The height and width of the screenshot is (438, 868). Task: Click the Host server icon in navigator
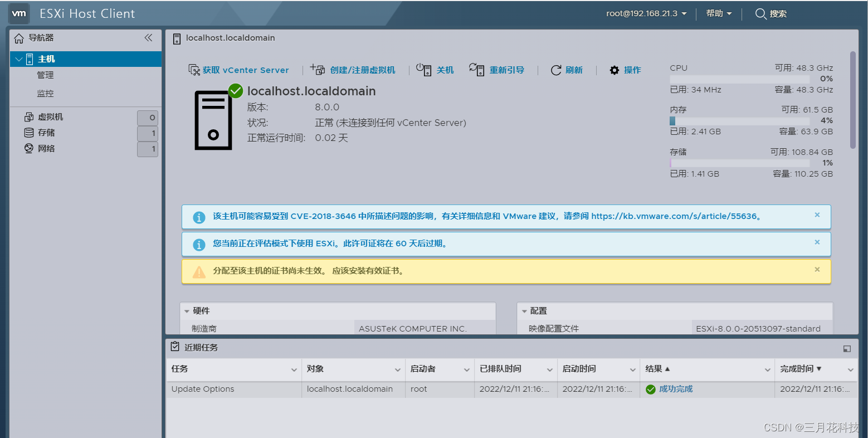click(x=30, y=59)
